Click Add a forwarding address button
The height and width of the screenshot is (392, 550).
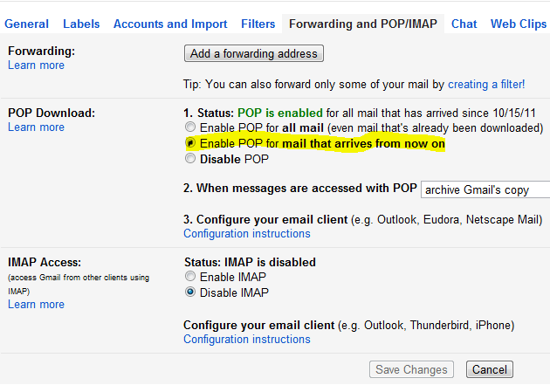(254, 53)
